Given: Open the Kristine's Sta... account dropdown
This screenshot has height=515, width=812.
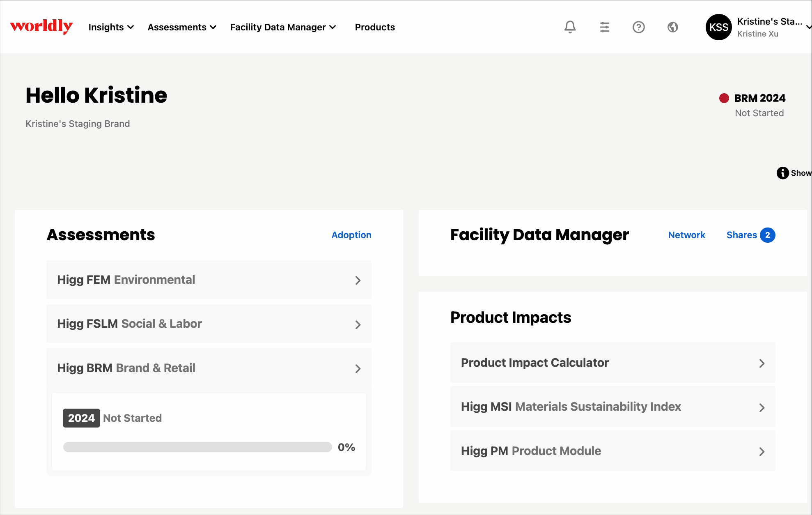Looking at the screenshot, I should coord(773,27).
